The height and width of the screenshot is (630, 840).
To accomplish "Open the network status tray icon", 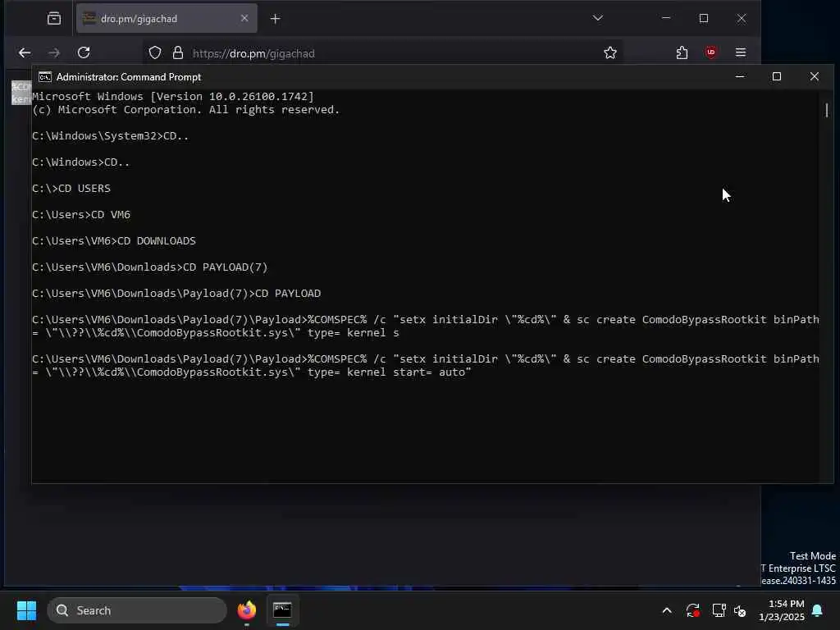I will pos(719,610).
